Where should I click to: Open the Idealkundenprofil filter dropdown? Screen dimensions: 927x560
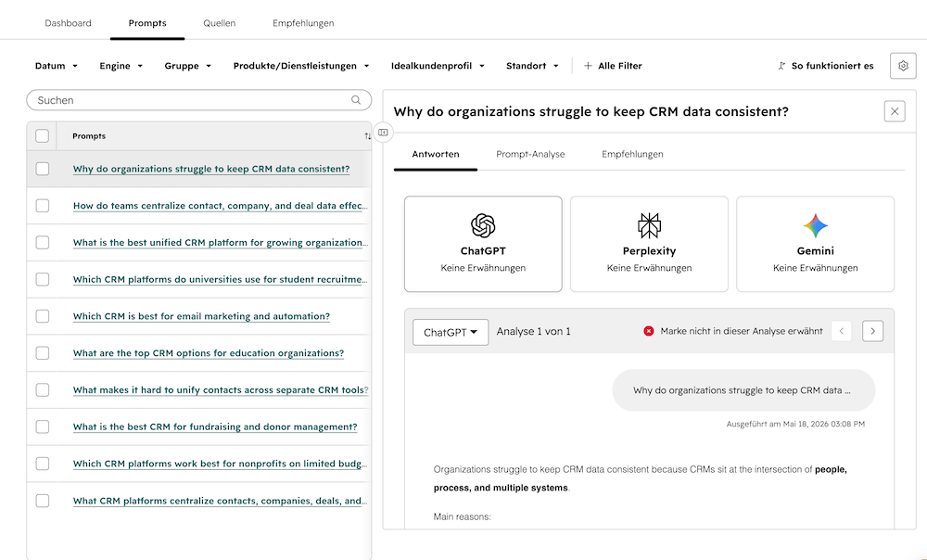[x=438, y=66]
